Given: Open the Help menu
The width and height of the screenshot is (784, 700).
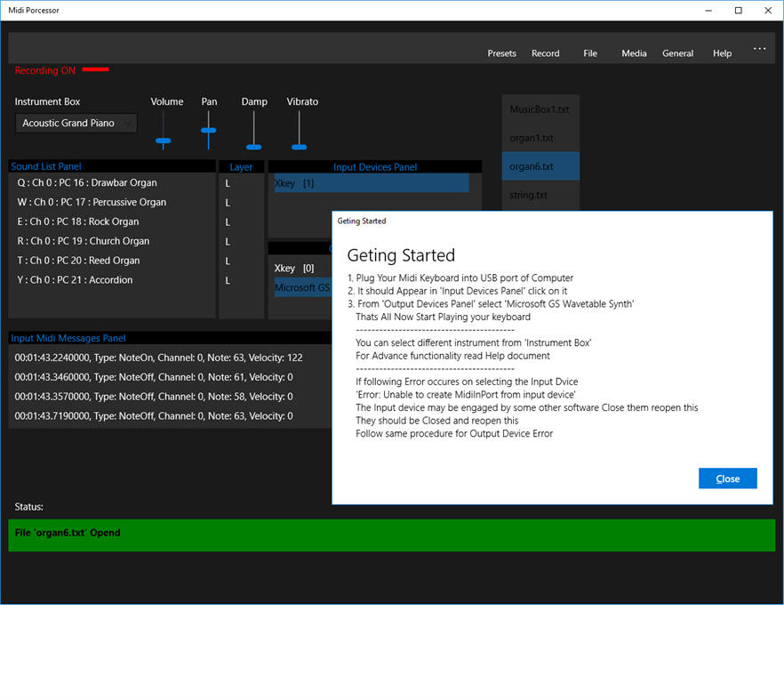Looking at the screenshot, I should pyautogui.click(x=722, y=53).
